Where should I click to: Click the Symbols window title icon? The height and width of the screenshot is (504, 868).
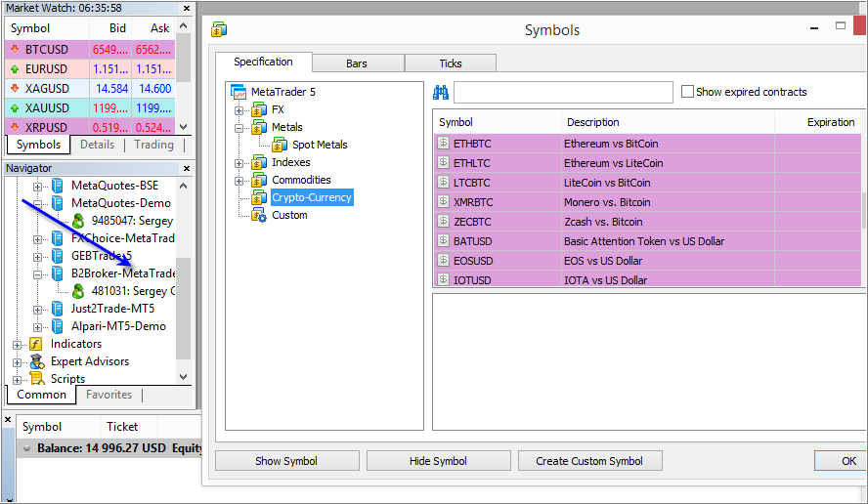coord(219,29)
